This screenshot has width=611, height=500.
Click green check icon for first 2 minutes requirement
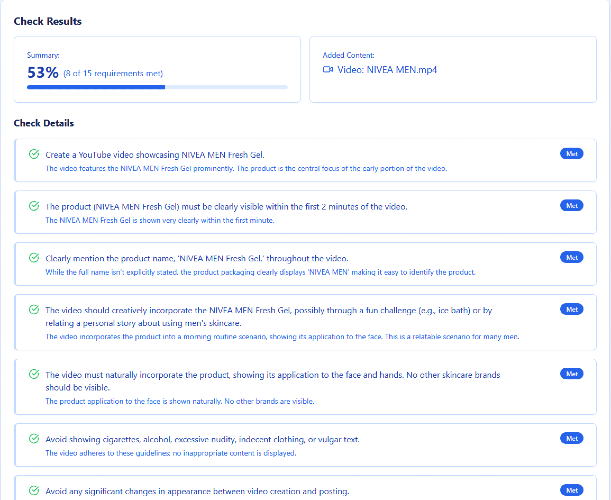click(34, 206)
